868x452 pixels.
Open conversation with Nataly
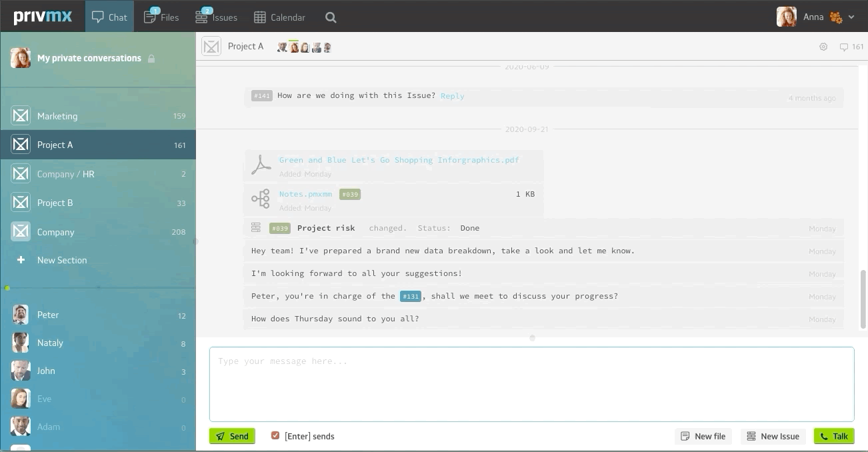pos(98,343)
